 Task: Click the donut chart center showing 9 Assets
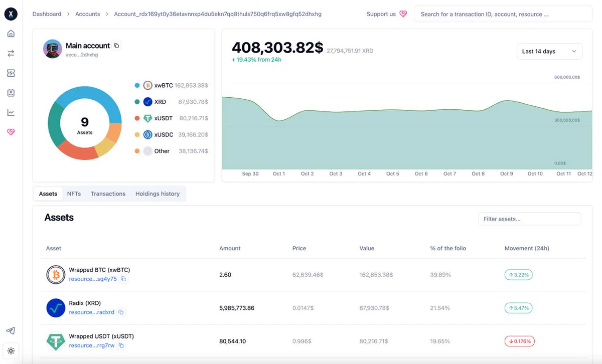[x=85, y=124]
